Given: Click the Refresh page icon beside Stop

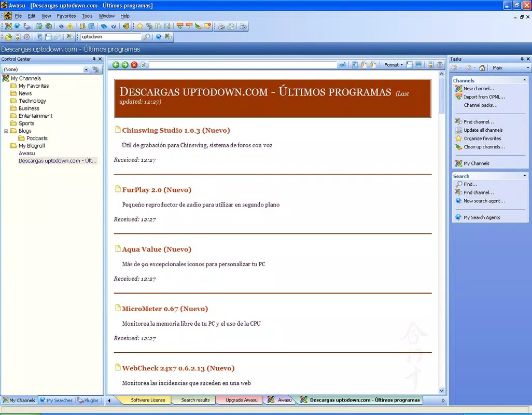Looking at the screenshot, I should click(143, 65).
